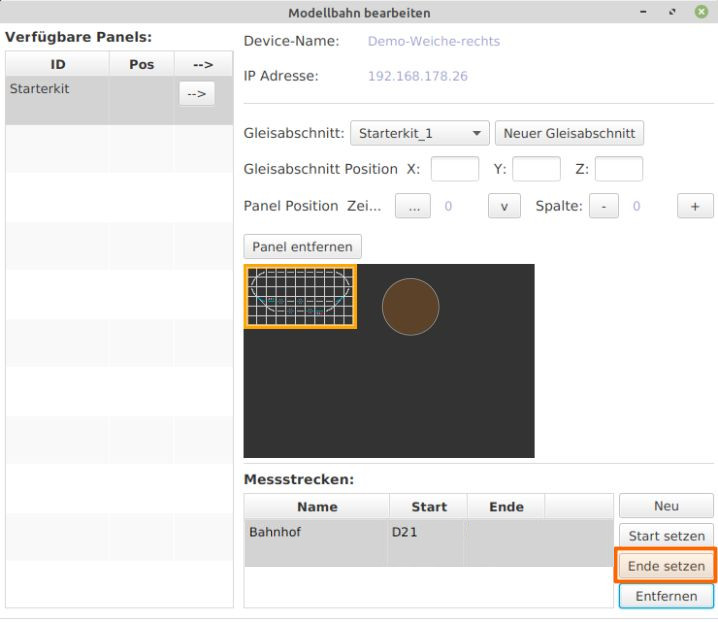Focus the Gleisabschnitt Position Y field
Image resolution: width=718 pixels, height=622 pixels.
[x=536, y=169]
